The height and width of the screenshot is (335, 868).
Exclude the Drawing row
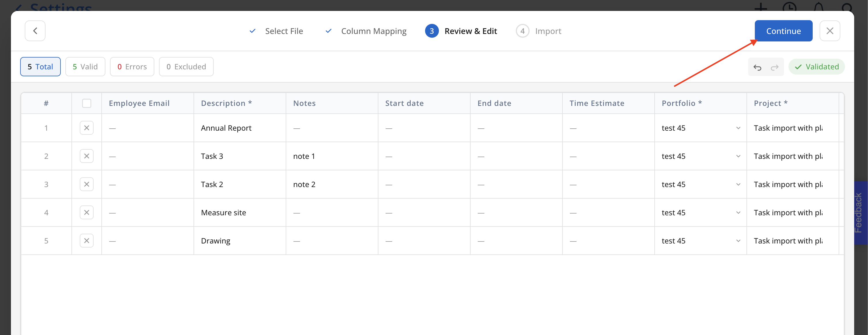(x=87, y=241)
